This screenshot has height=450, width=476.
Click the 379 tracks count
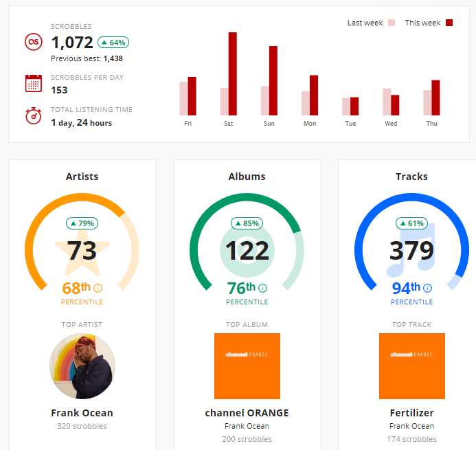click(411, 251)
